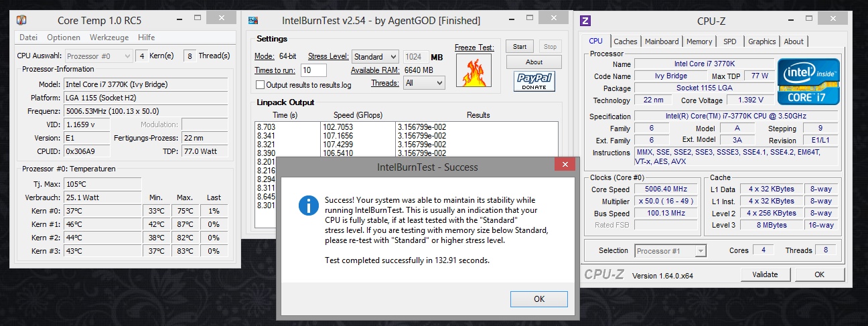Click the Times to run input field
Image resolution: width=868 pixels, height=326 pixels.
[x=313, y=70]
